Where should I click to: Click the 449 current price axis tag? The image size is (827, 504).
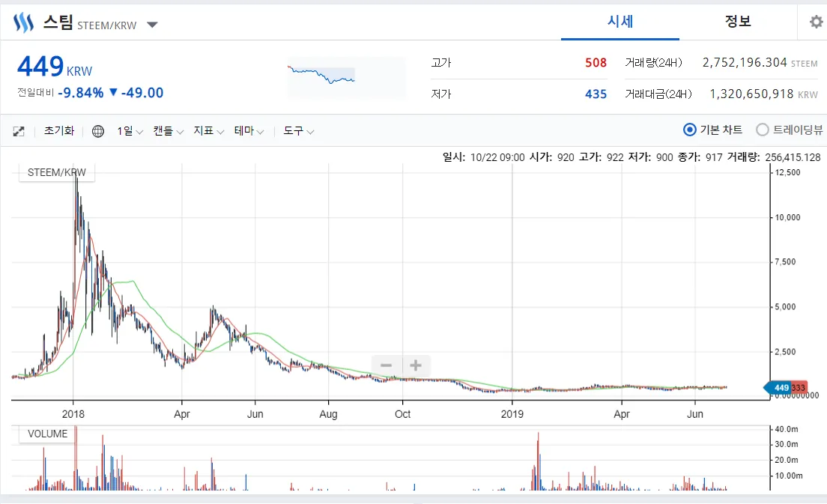tap(778, 387)
